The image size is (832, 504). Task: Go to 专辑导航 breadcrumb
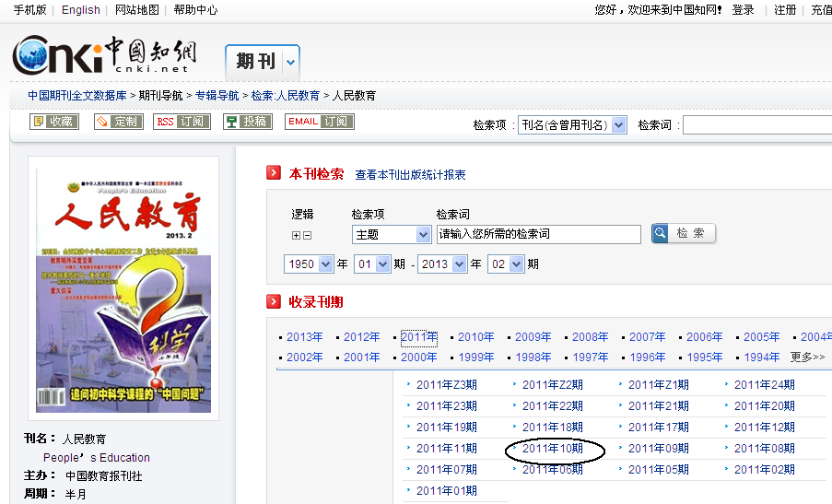(x=217, y=96)
